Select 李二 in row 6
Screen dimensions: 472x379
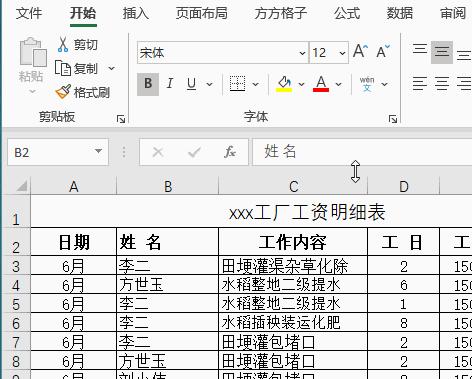(x=168, y=322)
